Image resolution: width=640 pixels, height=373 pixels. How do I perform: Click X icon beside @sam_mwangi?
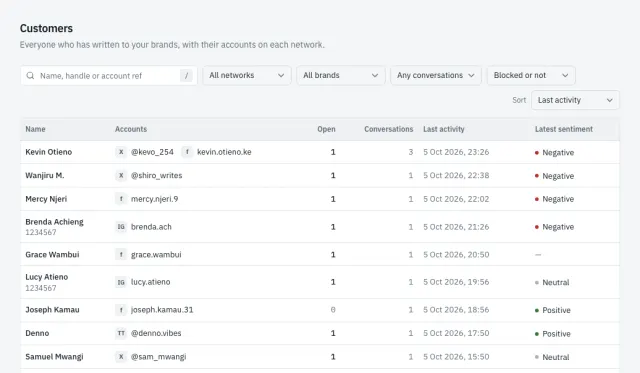coord(121,357)
